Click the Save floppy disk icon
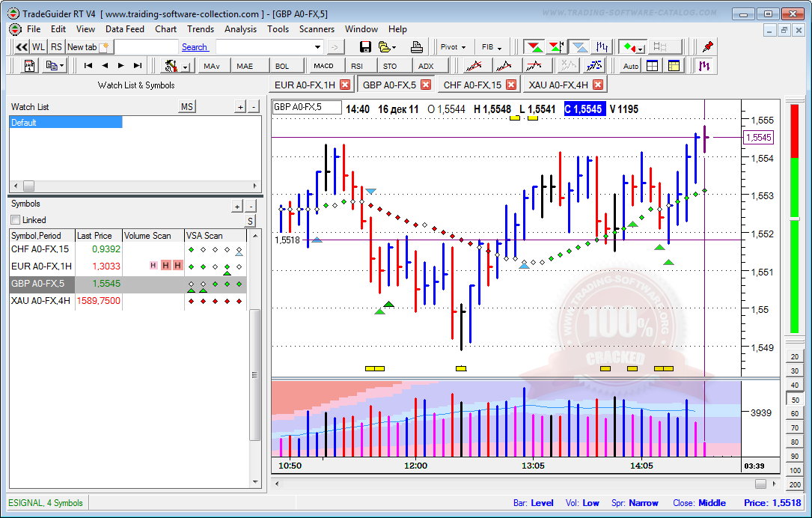 click(x=365, y=47)
